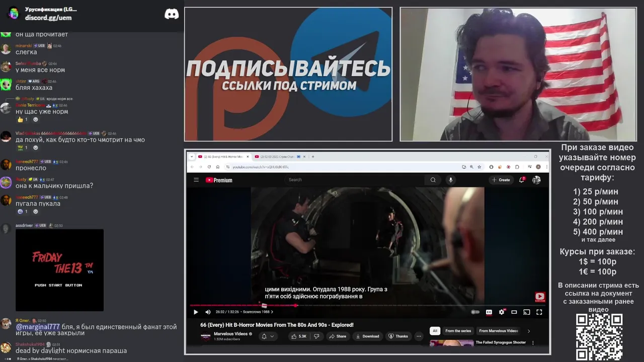Select the All filter chip
The image size is (644, 362).
[x=435, y=331]
